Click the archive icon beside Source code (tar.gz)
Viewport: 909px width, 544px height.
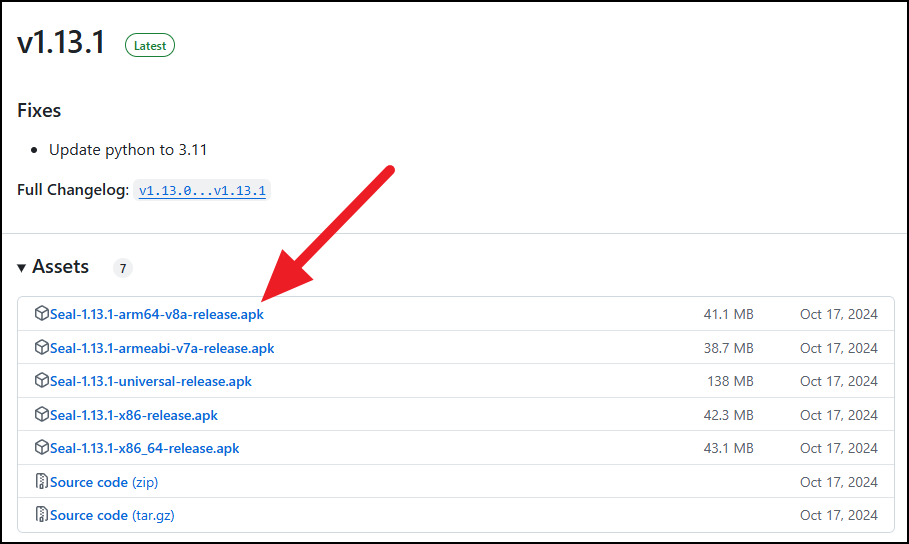(x=42, y=514)
